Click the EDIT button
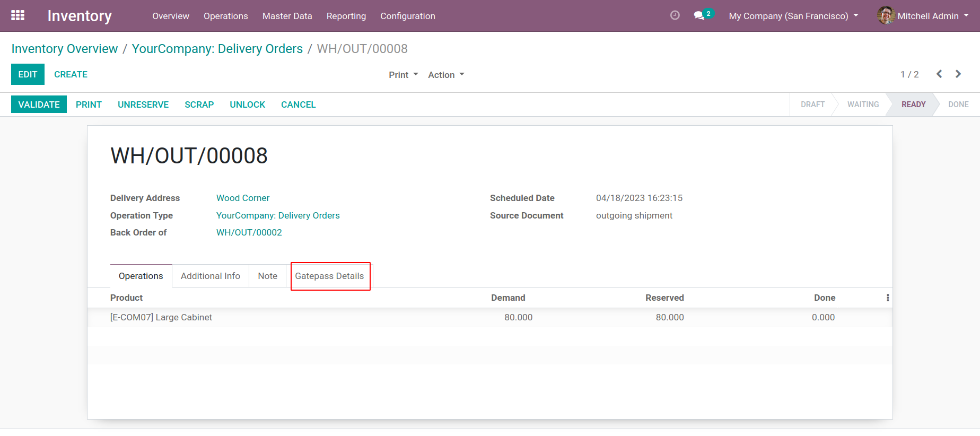The width and height of the screenshot is (980, 436). point(28,74)
